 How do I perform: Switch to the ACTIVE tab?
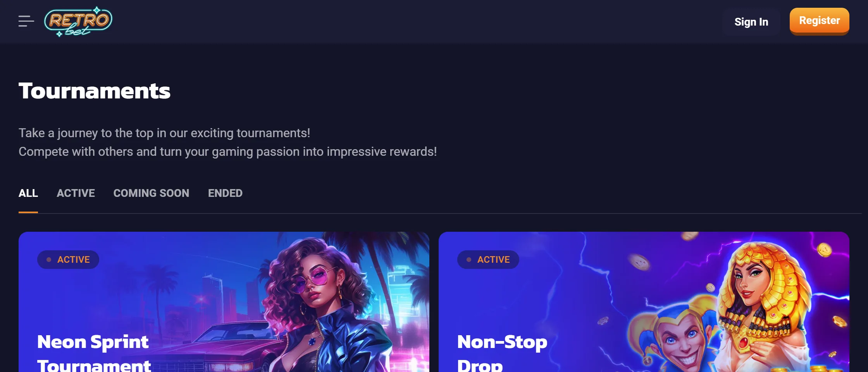click(76, 193)
